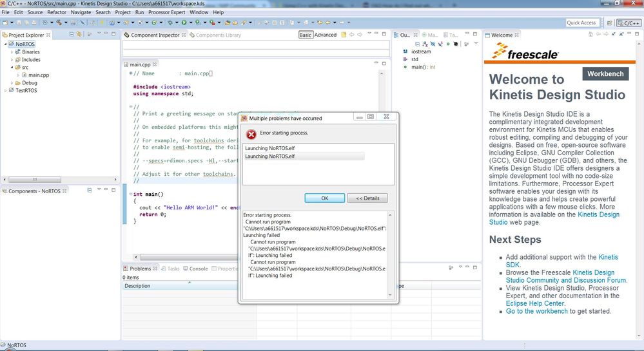Toggle Hide Inactive Elements in Outline toolbar
This screenshot has width=644, height=351.
(456, 44)
